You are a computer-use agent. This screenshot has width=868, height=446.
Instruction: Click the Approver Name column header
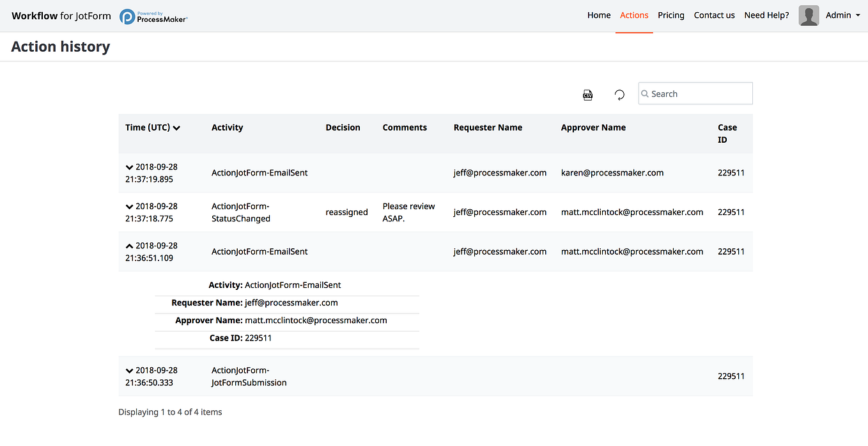click(593, 127)
